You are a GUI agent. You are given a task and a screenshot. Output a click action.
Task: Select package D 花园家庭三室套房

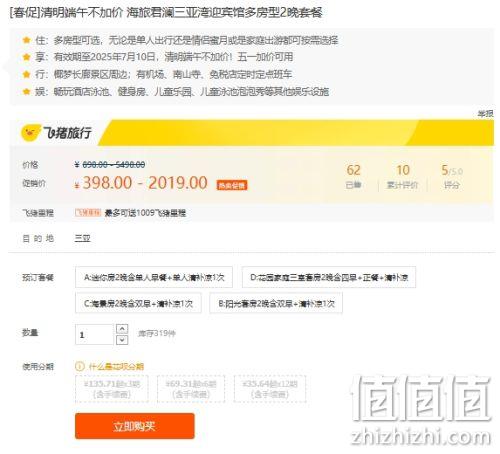(x=329, y=277)
